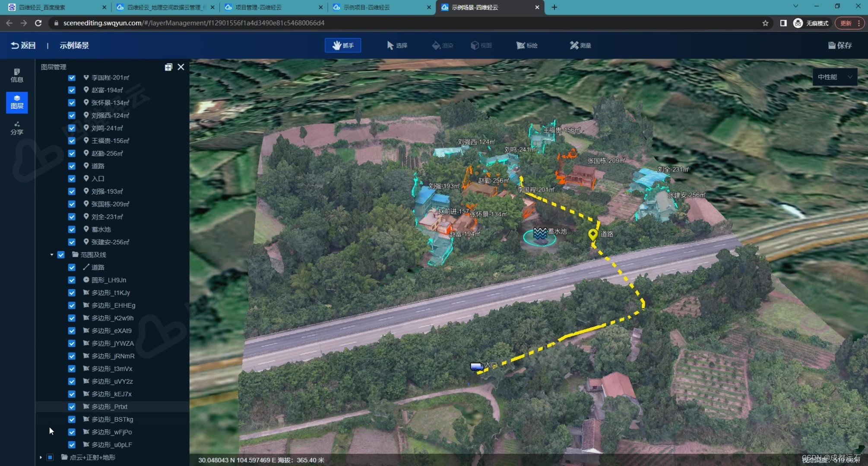Uncheck the 赵富-194㎡ layer checkbox
This screenshot has width=868, height=466.
pos(72,90)
